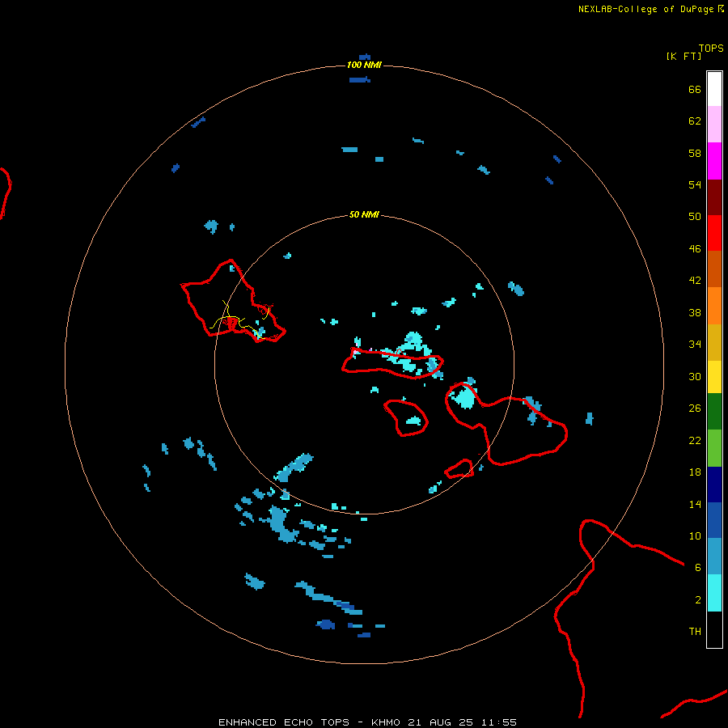The width and height of the screenshot is (728, 728).
Task: Click the yellow 34 kft legend swatch
Action: tap(714, 377)
